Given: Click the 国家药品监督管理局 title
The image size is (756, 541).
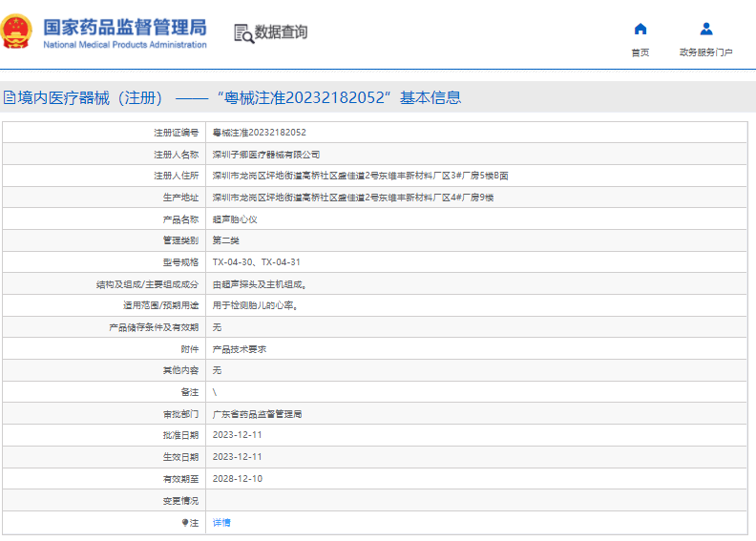Looking at the screenshot, I should pyautogui.click(x=125, y=28).
